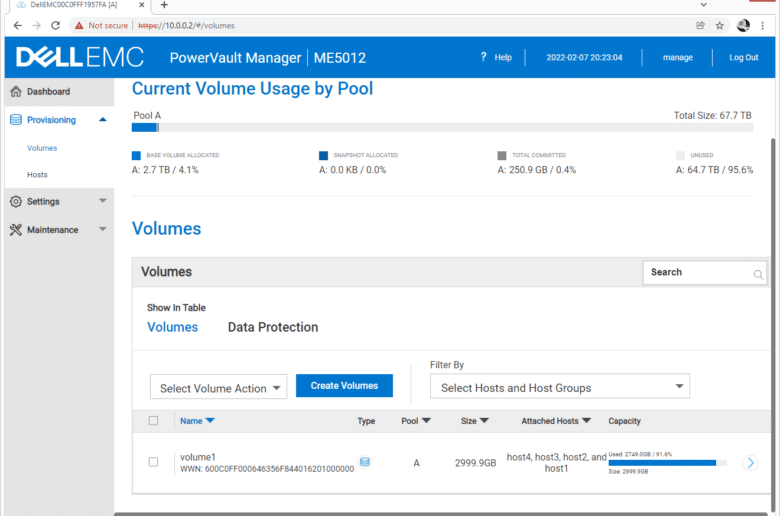
Task: Click browser back arrow
Action: (18, 25)
